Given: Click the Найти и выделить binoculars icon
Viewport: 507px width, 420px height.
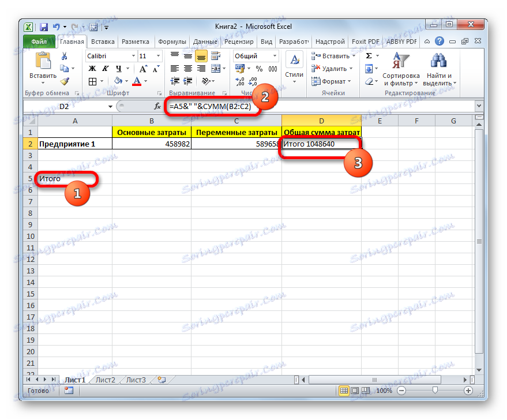Looking at the screenshot, I should point(440,61).
